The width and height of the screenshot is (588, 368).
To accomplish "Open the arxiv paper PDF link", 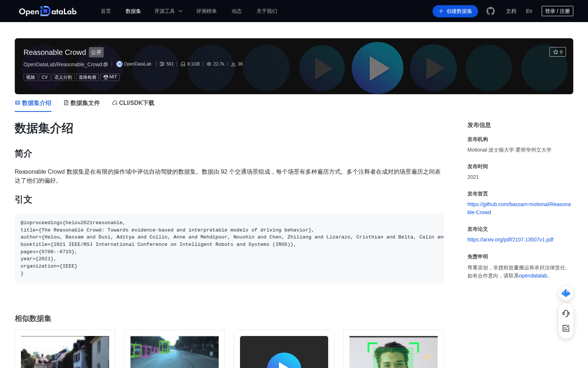I will pos(510,240).
